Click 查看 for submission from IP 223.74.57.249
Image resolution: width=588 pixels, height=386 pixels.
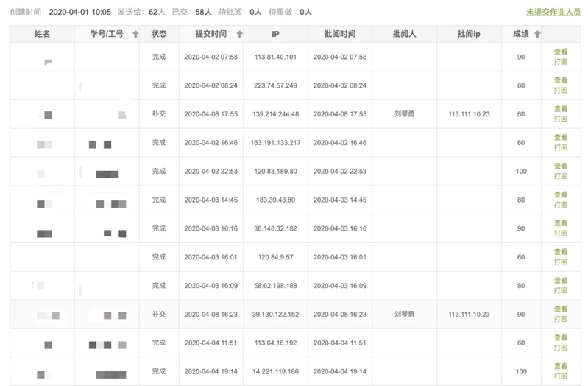560,80
